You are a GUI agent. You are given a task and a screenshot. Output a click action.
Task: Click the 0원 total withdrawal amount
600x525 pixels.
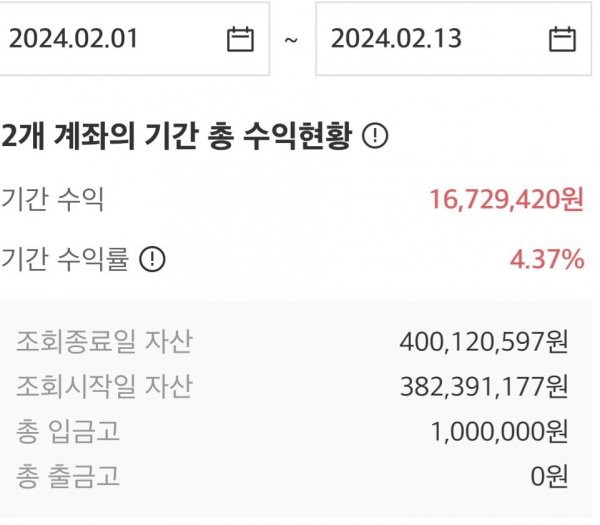549,477
